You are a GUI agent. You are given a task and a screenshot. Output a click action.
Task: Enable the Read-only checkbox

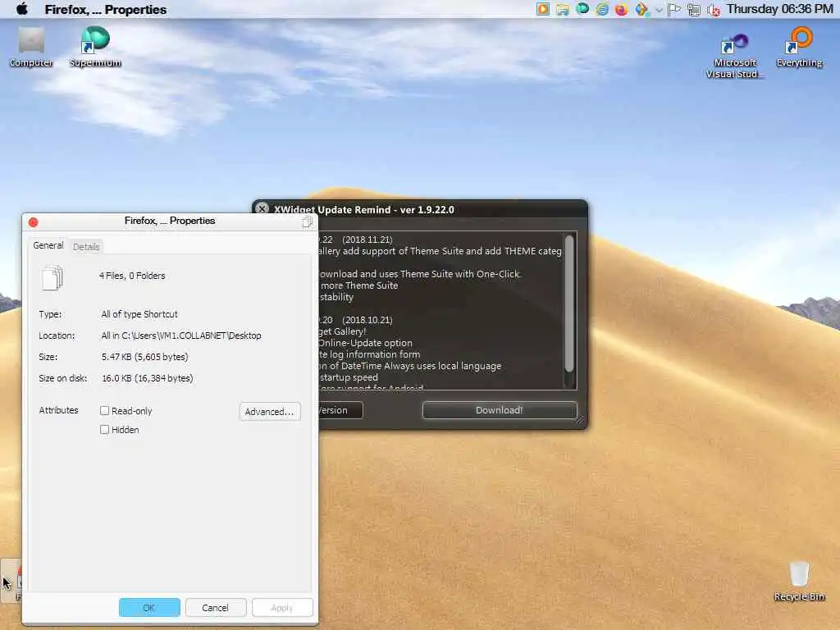click(x=104, y=410)
